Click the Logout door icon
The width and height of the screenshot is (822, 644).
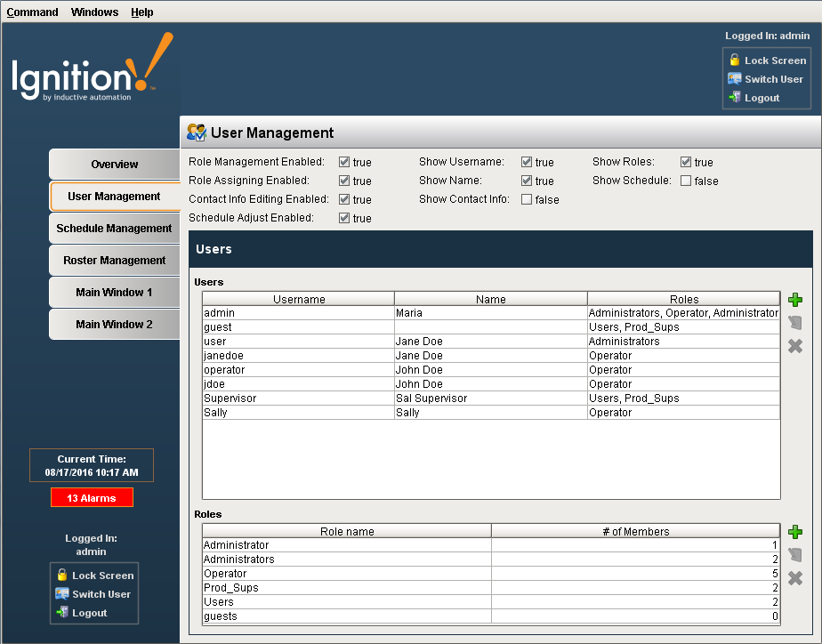(x=735, y=98)
